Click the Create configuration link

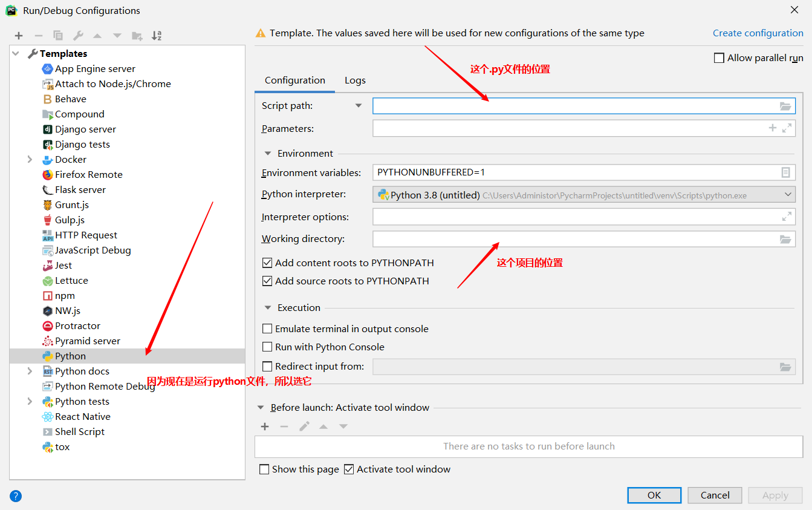pos(758,33)
